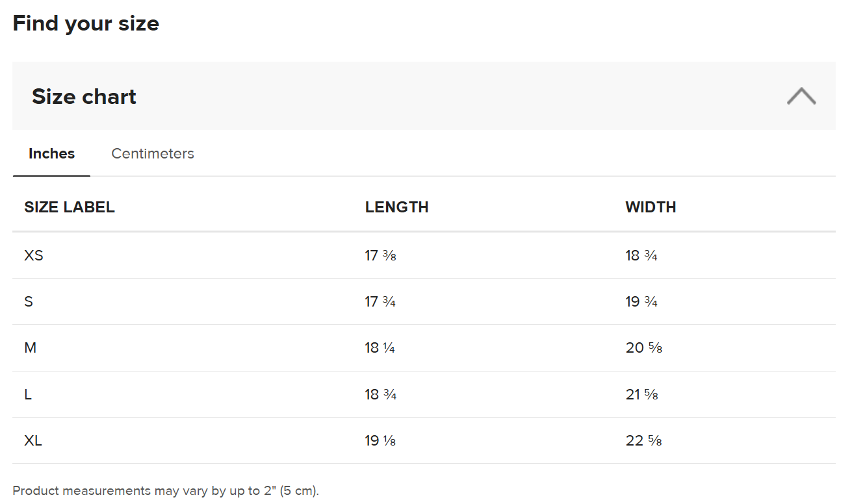This screenshot has height=504, width=852.
Task: Select the Inches tab
Action: tap(51, 154)
